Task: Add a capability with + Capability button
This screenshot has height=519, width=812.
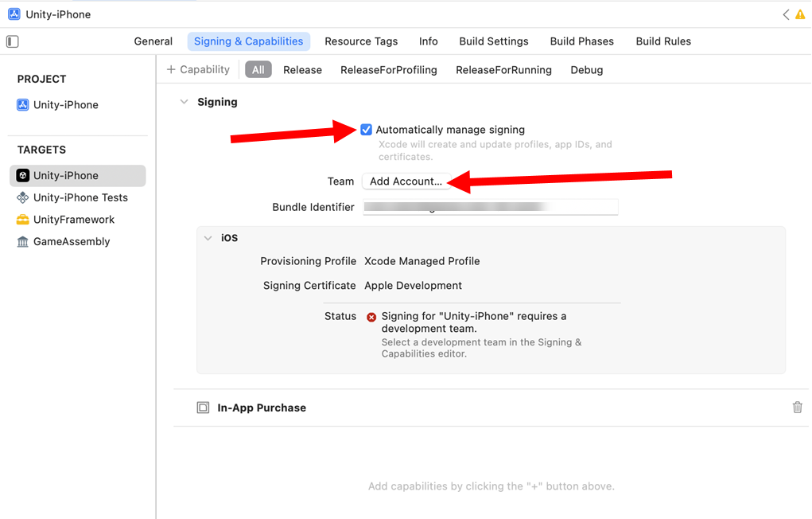Action: click(x=198, y=69)
